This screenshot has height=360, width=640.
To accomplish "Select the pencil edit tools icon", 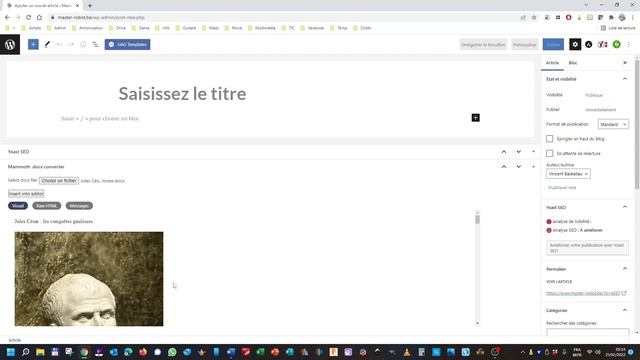I will click(47, 44).
